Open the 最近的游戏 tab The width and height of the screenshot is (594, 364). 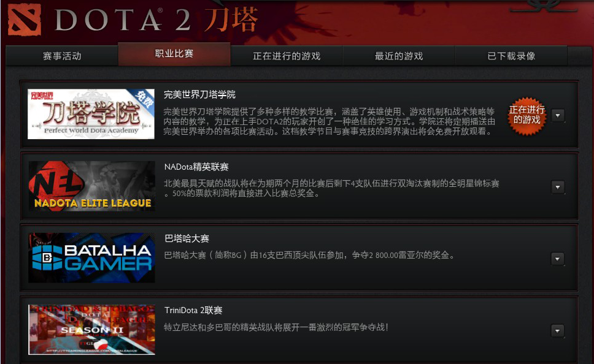point(398,56)
